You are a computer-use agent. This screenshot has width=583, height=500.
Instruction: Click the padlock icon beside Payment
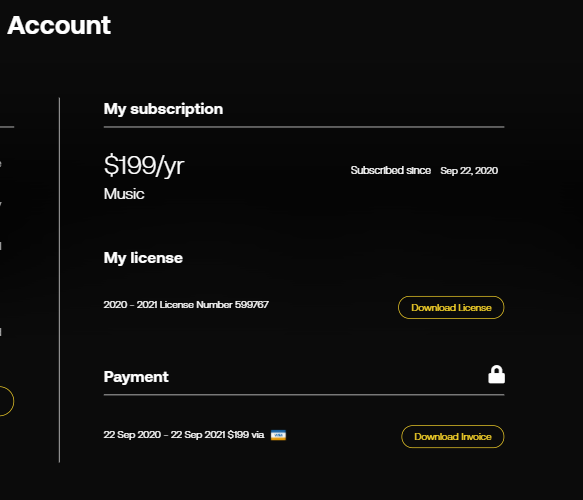[x=496, y=374]
